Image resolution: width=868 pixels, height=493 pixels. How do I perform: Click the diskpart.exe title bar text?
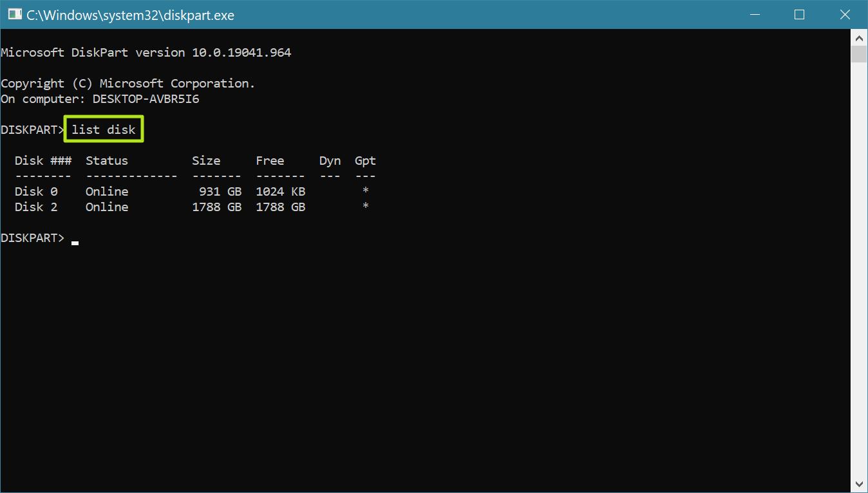click(x=129, y=14)
